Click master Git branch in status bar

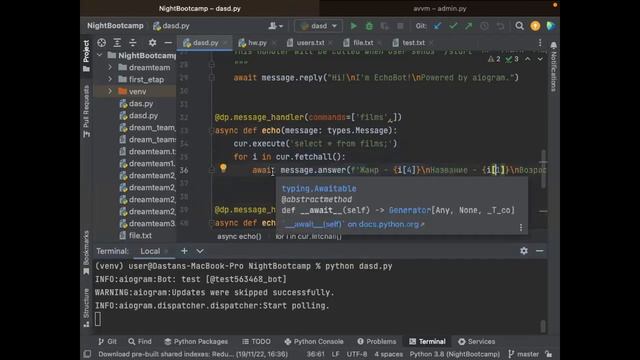coord(523,354)
